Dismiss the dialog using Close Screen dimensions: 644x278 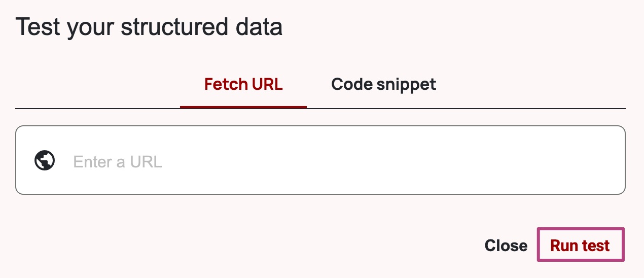506,246
